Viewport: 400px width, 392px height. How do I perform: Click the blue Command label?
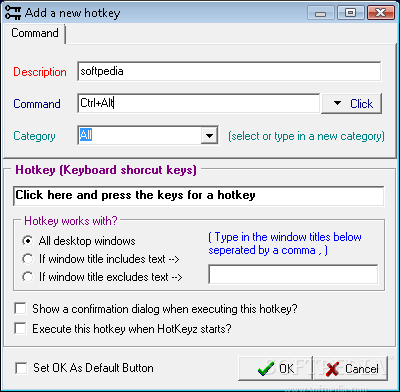coord(37,104)
